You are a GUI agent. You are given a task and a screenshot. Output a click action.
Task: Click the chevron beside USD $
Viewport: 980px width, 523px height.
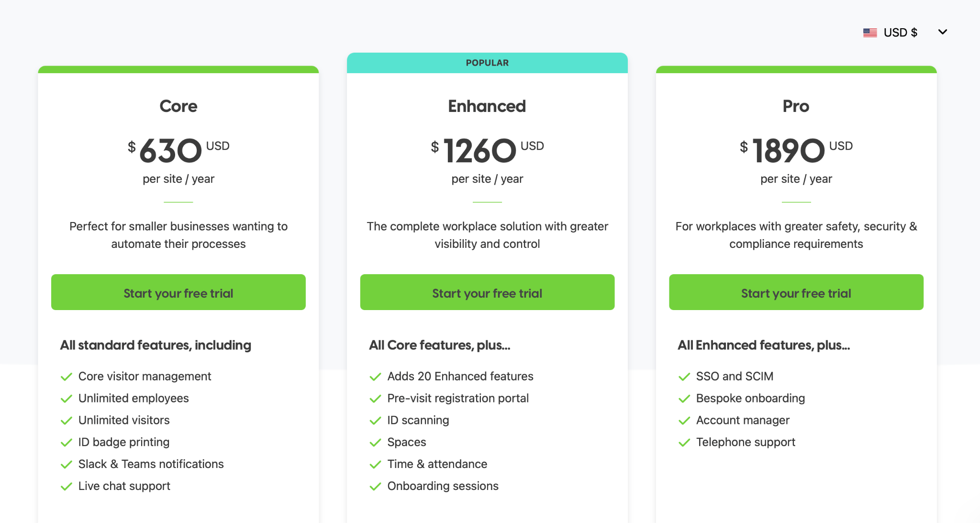943,32
